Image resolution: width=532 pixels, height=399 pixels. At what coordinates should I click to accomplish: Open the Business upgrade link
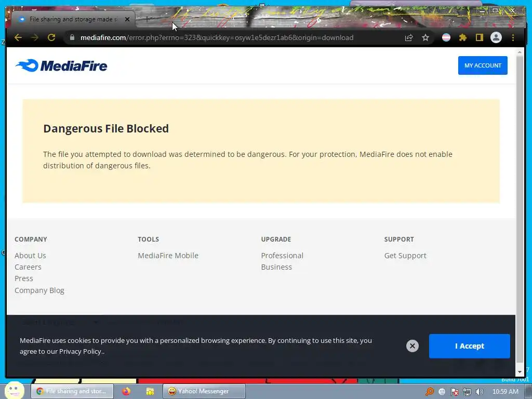276,267
